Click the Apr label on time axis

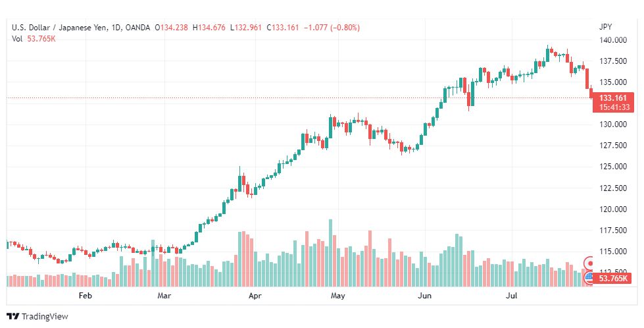click(255, 296)
